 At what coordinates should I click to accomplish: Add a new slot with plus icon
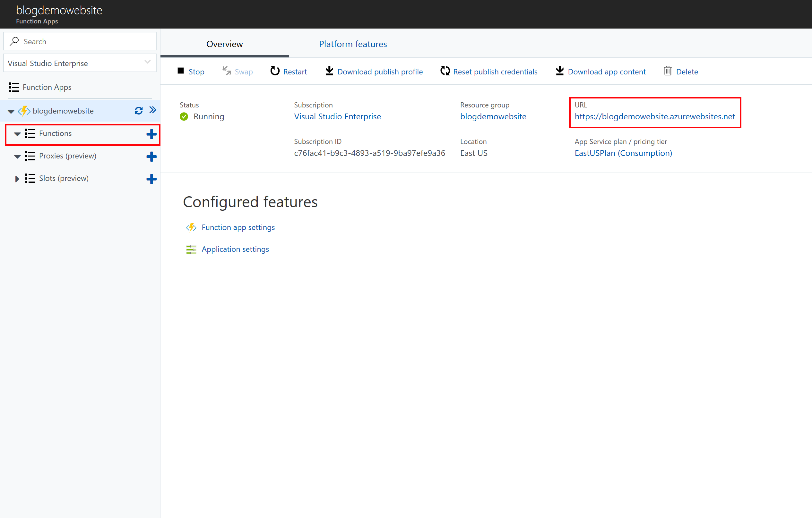pyautogui.click(x=151, y=179)
